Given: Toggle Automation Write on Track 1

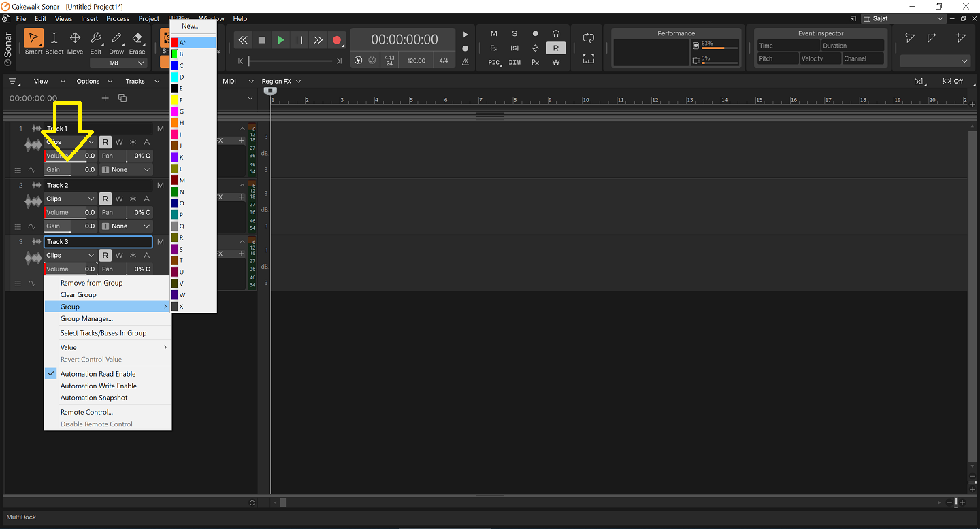Looking at the screenshot, I should (x=119, y=142).
